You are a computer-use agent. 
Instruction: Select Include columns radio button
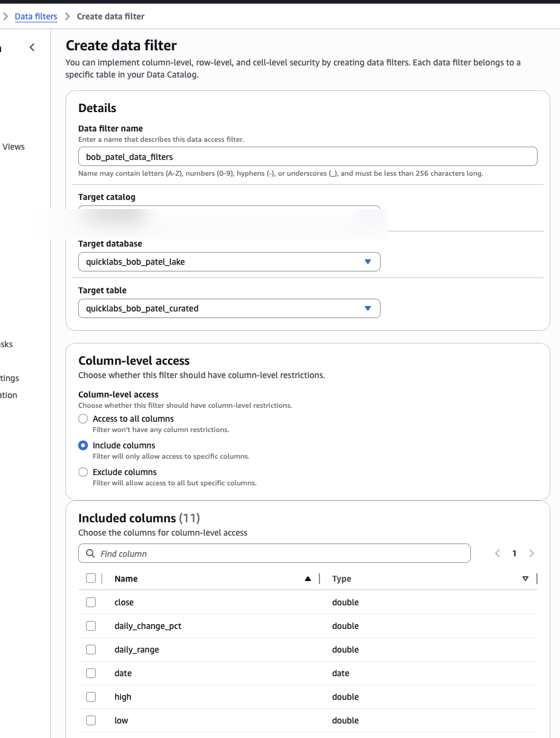[83, 445]
